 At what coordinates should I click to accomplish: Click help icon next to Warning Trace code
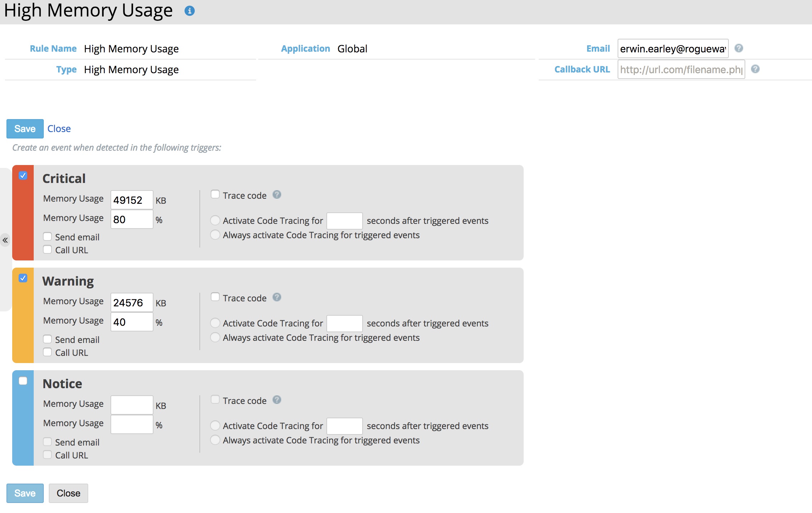[277, 297]
